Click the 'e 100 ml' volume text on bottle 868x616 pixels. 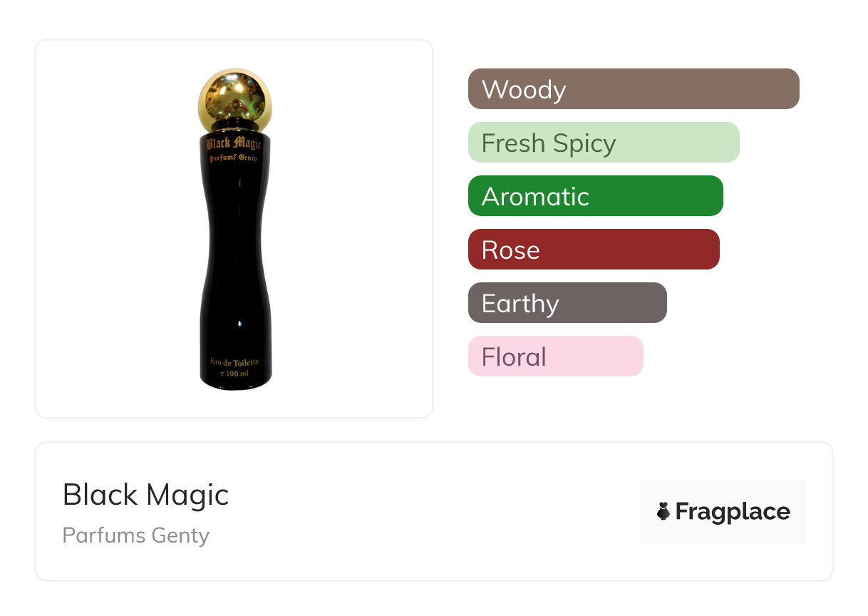234,373
